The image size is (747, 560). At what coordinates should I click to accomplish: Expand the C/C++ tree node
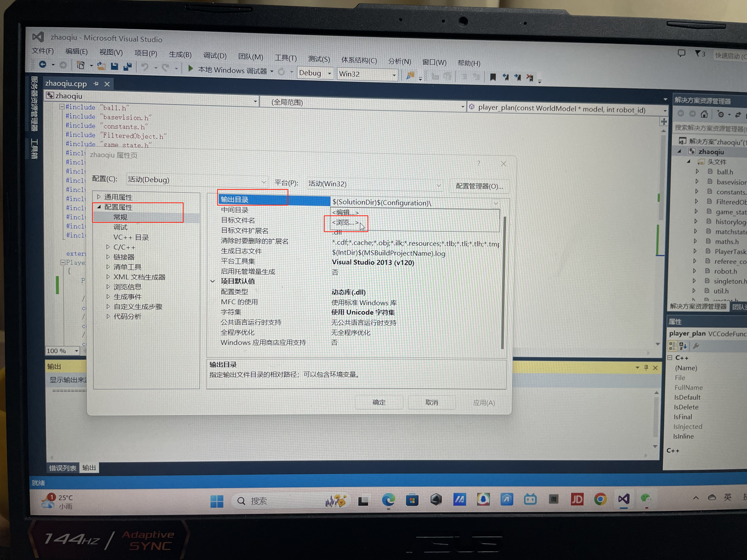(108, 247)
